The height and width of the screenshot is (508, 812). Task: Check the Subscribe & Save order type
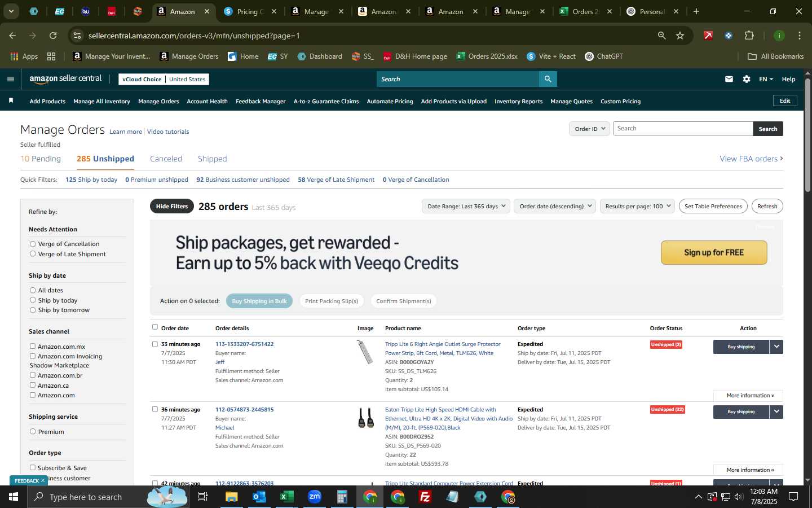point(33,467)
